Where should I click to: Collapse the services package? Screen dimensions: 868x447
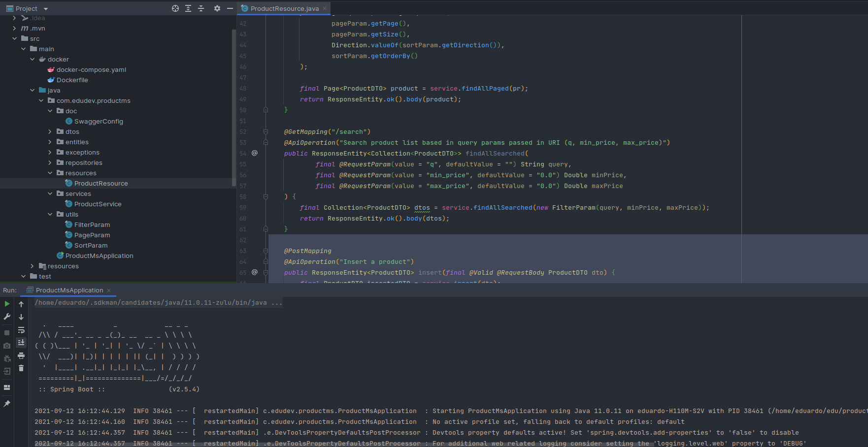(50, 193)
